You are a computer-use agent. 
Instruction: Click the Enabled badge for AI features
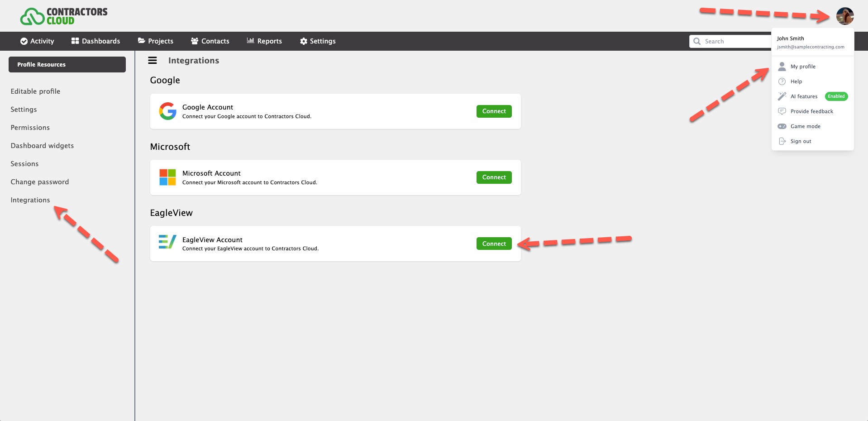pyautogui.click(x=836, y=96)
